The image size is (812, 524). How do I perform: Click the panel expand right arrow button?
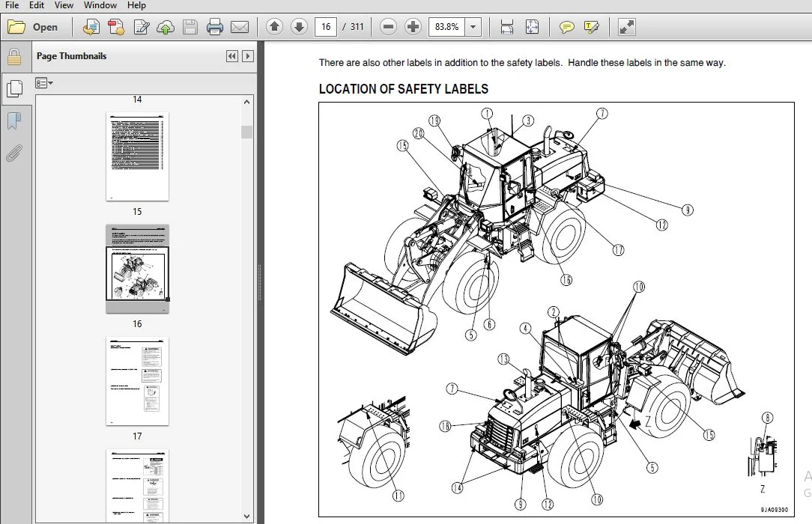click(248, 56)
